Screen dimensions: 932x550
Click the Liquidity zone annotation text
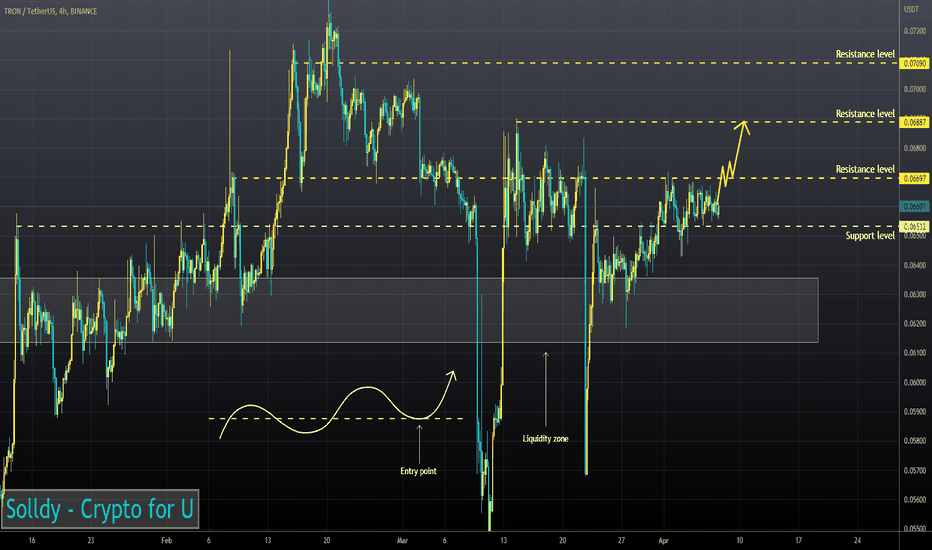click(546, 439)
